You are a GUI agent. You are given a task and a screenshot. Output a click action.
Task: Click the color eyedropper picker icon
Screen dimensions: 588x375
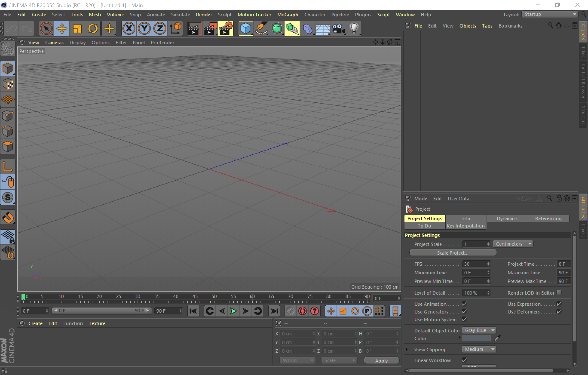click(497, 338)
